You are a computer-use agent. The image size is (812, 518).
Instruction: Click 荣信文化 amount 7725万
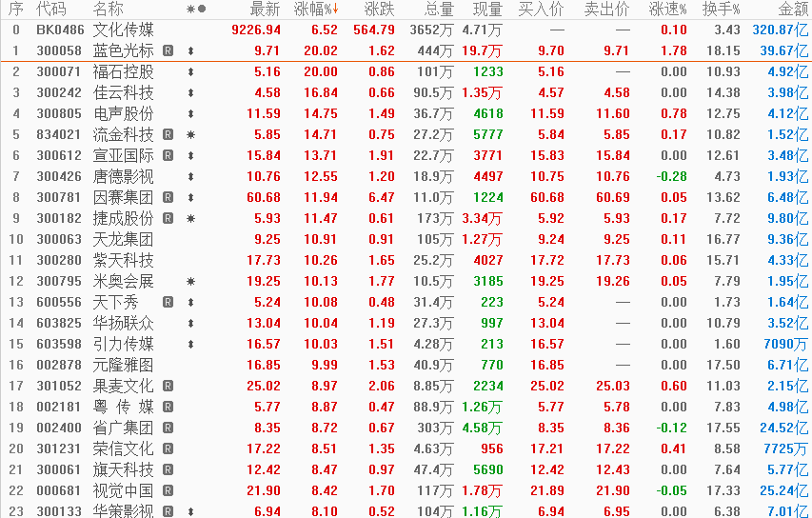pyautogui.click(x=785, y=448)
